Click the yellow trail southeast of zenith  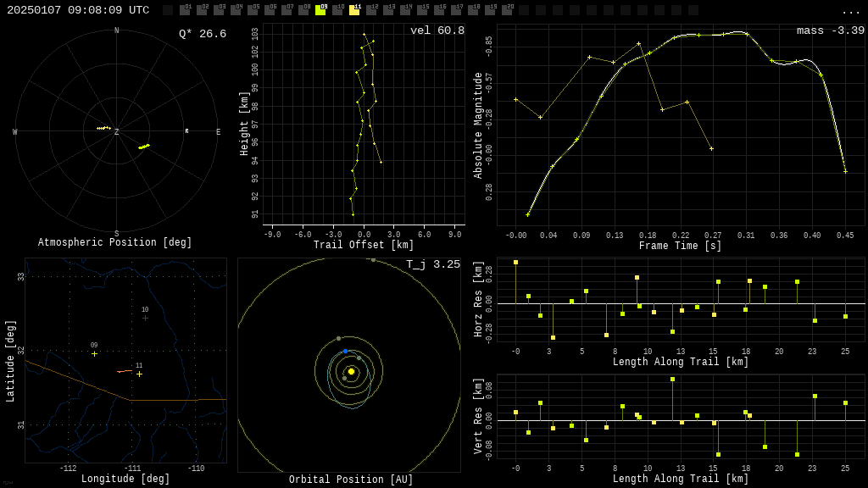[144, 147]
